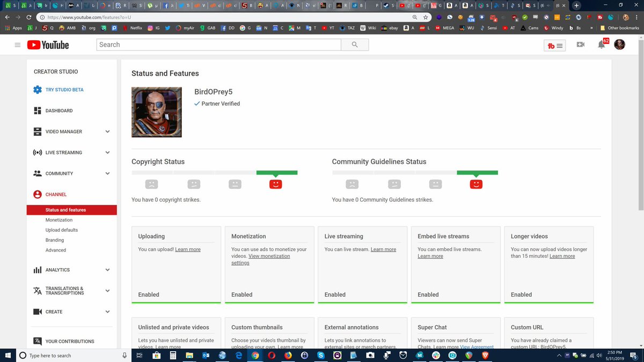
Task: Open the TubeBuddy menu icon
Action: [x=555, y=46]
